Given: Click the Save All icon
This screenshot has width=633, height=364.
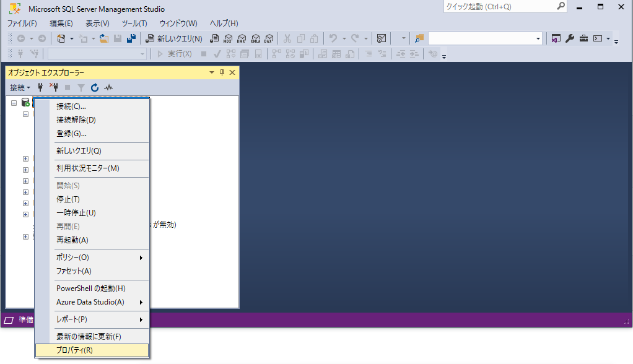Looking at the screenshot, I should [x=131, y=39].
